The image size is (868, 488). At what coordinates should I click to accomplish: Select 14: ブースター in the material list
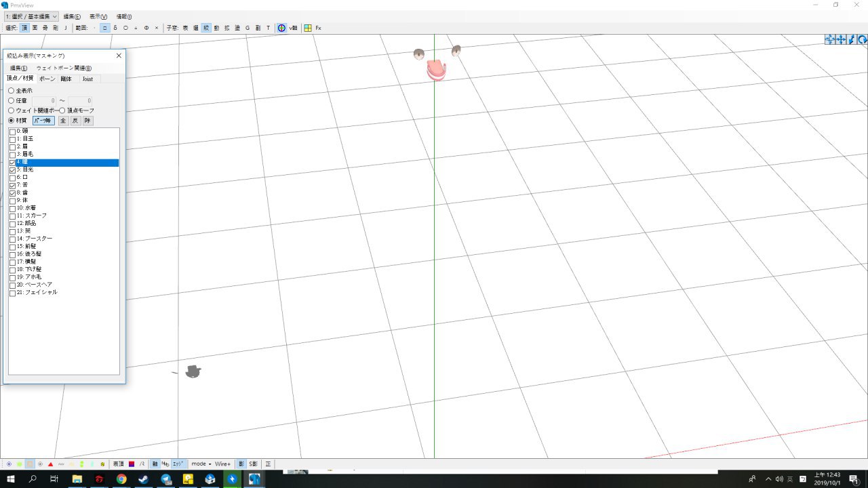(39, 239)
